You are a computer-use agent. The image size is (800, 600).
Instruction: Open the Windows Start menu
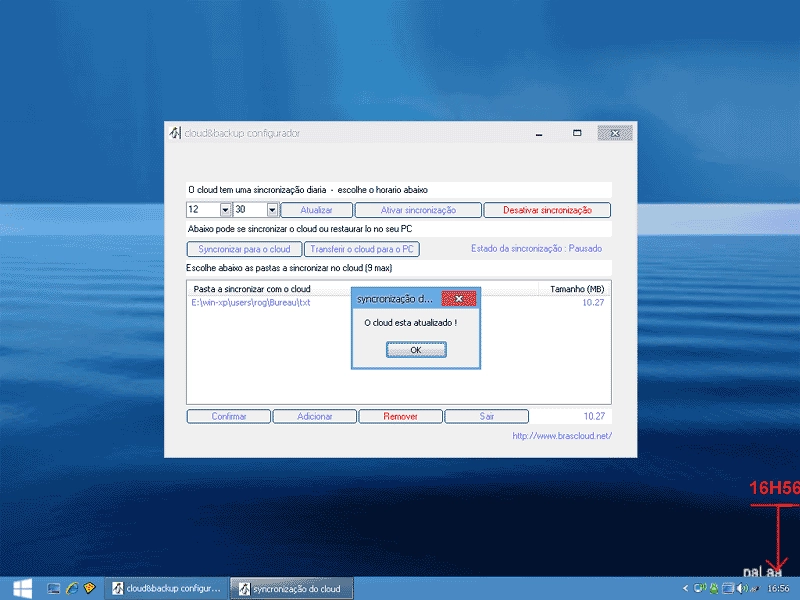tap(22, 588)
